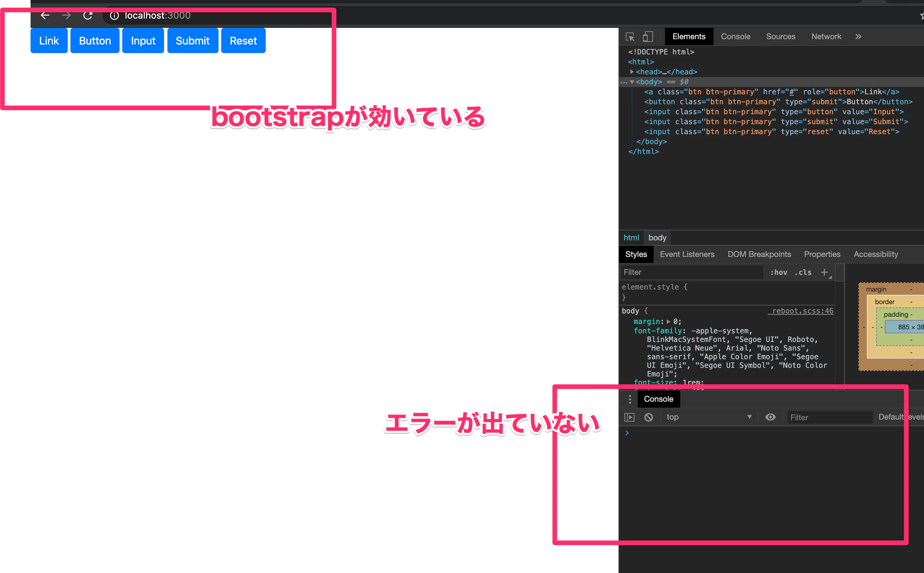Click the console prompt line
The image size is (924, 573).
tap(771, 433)
